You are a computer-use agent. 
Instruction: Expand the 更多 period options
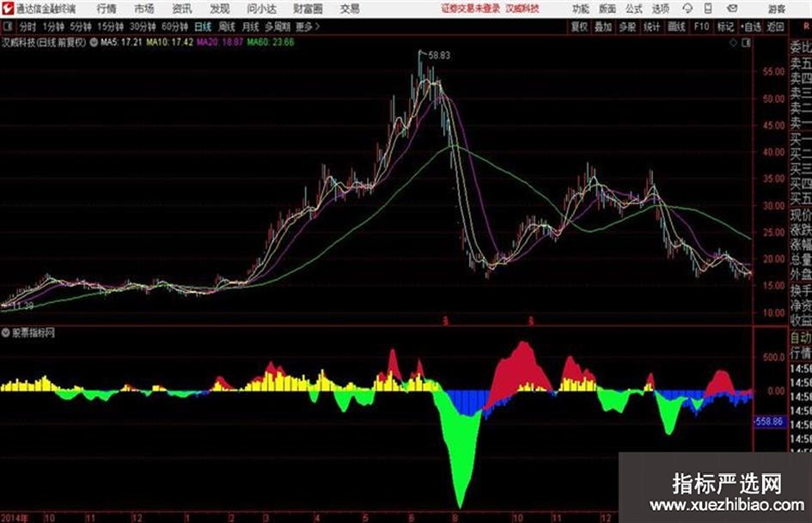click(x=308, y=27)
